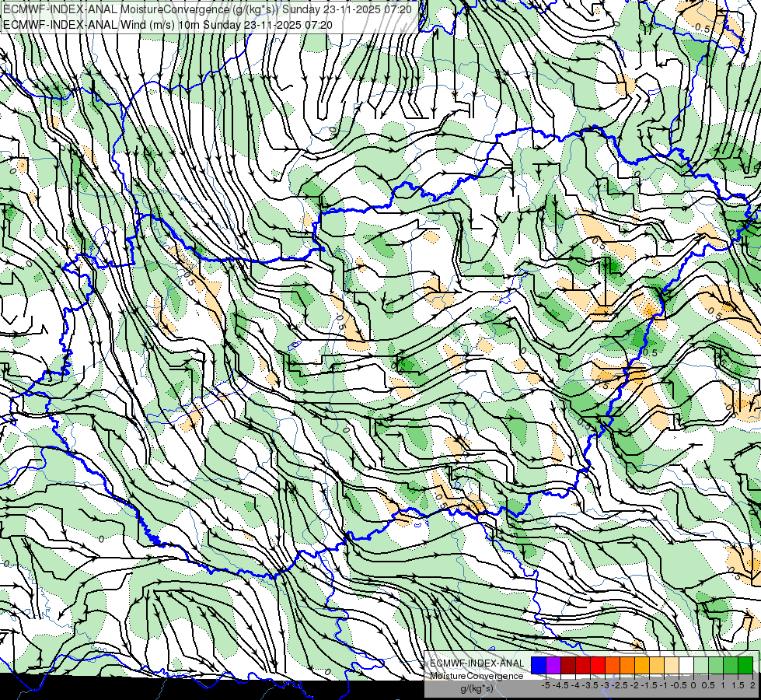Select the light orange swatch between -1.5 and -1
The image size is (761, 700).
[x=657, y=666]
